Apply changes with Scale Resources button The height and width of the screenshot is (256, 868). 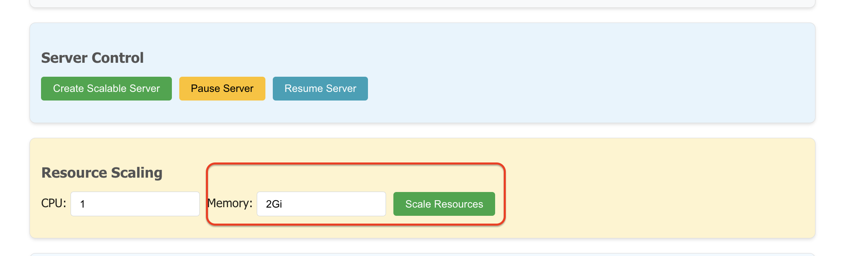click(x=444, y=204)
